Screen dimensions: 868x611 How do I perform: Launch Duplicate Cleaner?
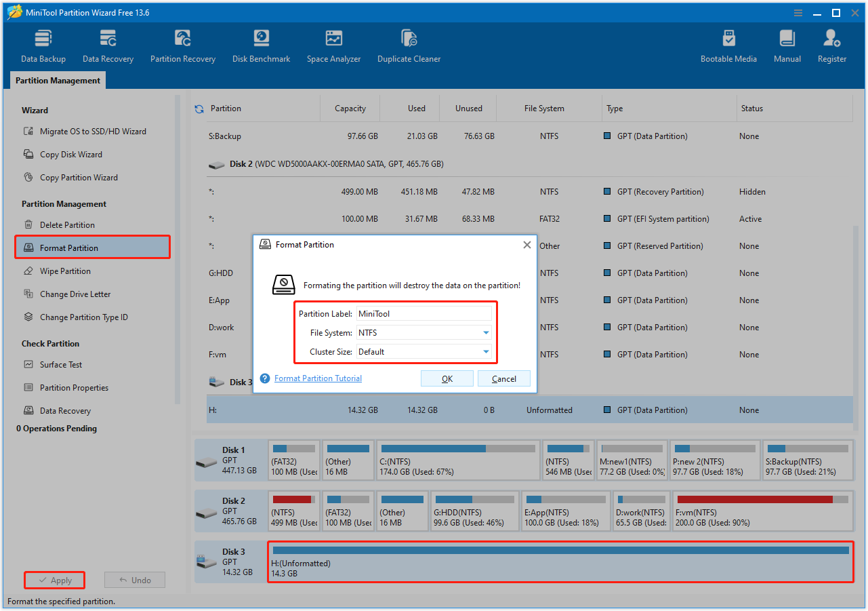[x=409, y=46]
